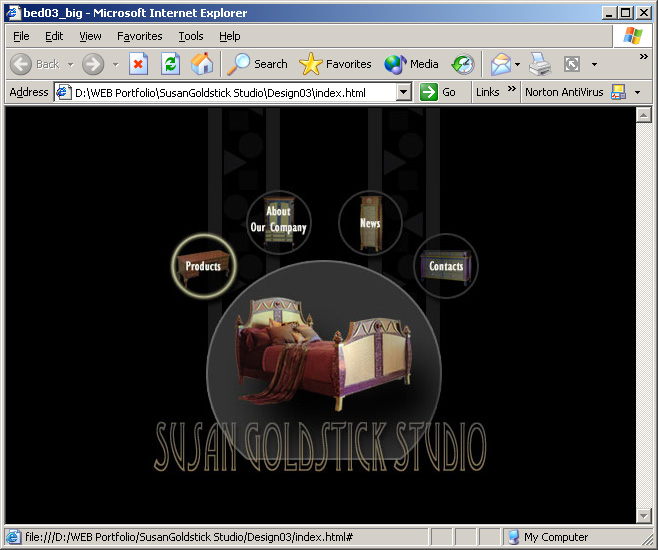Click the IE icon in status bar
The image size is (658, 550).
[13, 537]
